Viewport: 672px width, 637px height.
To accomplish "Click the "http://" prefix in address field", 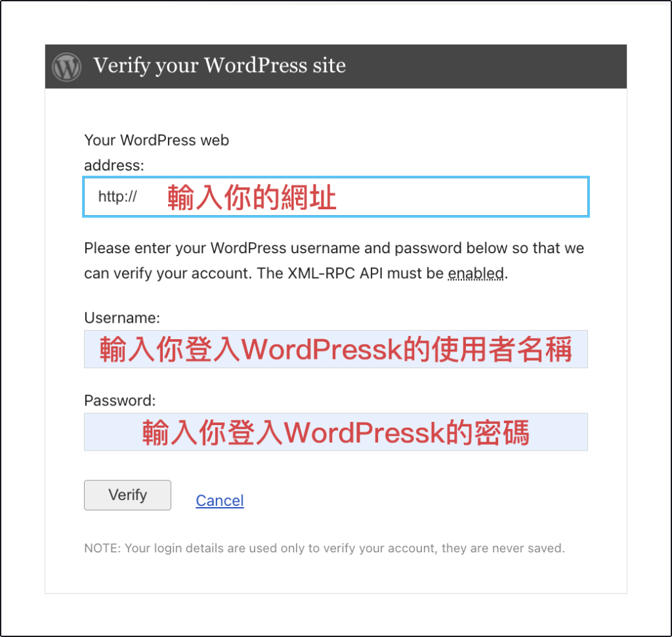I will [117, 197].
